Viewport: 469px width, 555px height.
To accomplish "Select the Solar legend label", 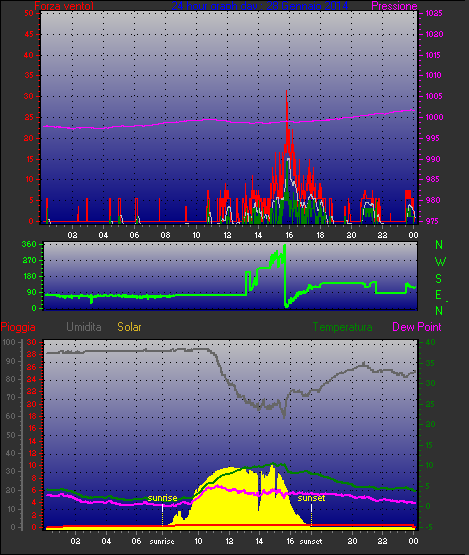I will 129,327.
